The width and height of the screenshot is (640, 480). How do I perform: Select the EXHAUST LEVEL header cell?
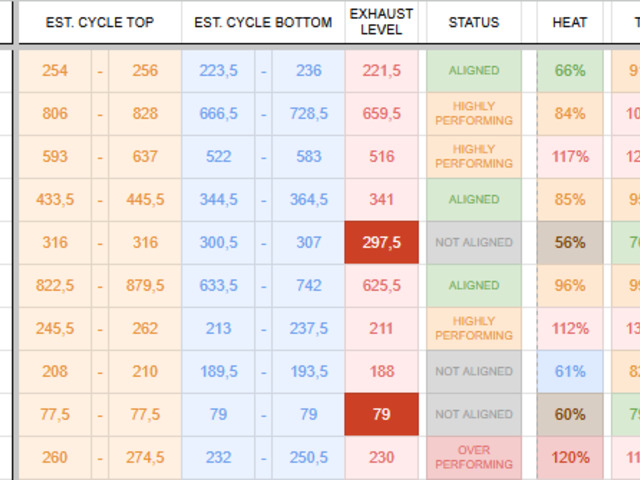381,22
